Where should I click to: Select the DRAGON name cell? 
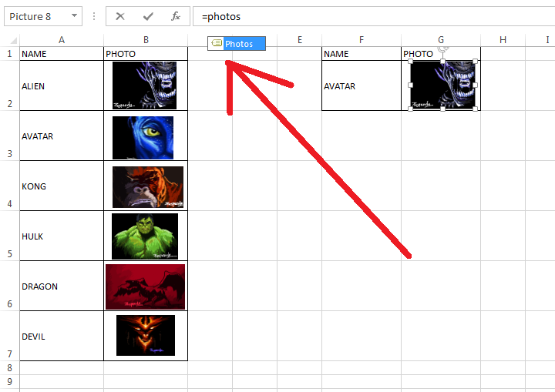tap(62, 286)
